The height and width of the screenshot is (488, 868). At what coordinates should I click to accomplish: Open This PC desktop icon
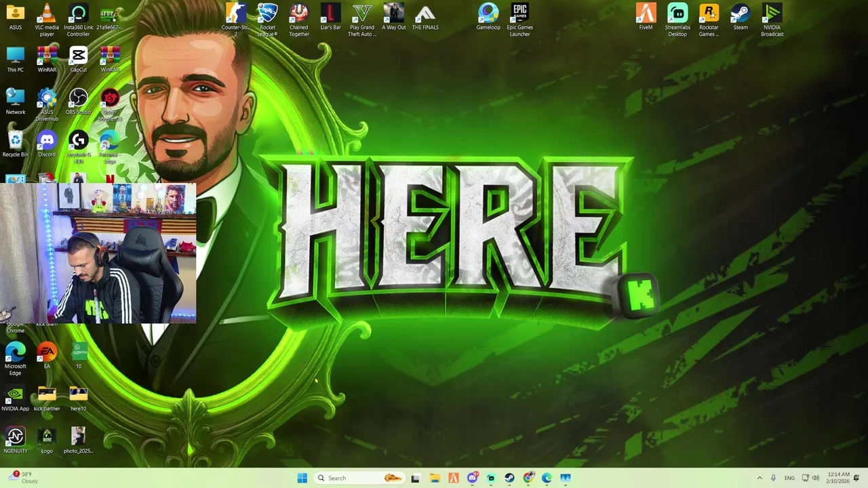[x=15, y=59]
